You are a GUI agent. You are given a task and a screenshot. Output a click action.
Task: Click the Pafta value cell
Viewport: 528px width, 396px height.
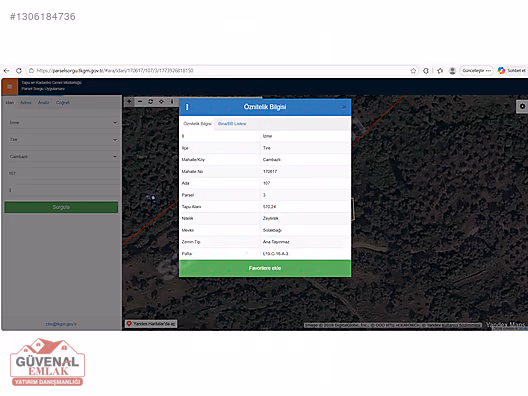(x=275, y=254)
